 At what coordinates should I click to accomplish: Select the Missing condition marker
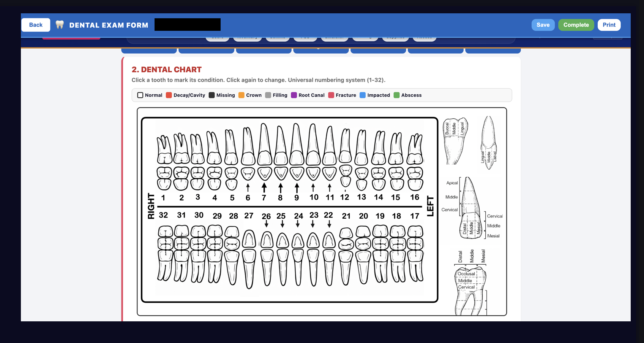(212, 95)
